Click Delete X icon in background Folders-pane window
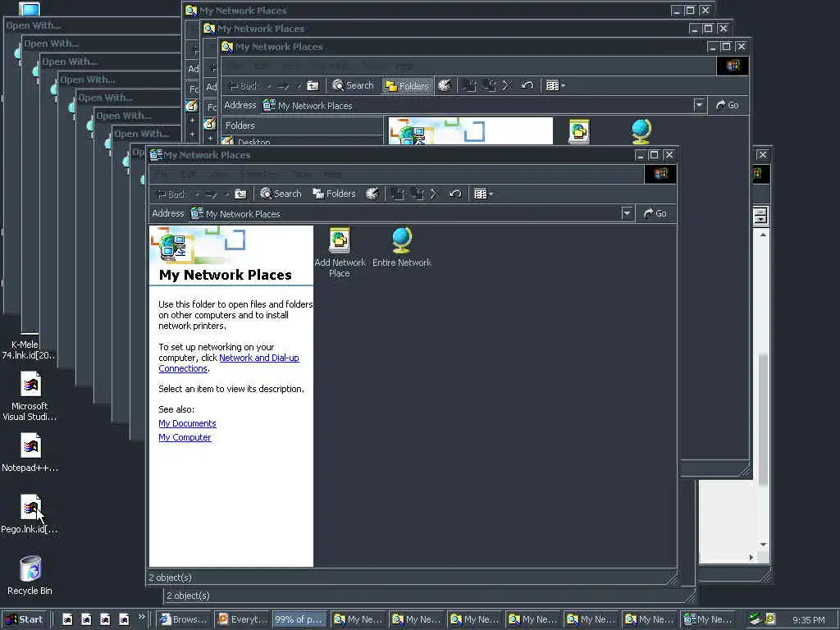This screenshot has height=630, width=840. pos(507,85)
